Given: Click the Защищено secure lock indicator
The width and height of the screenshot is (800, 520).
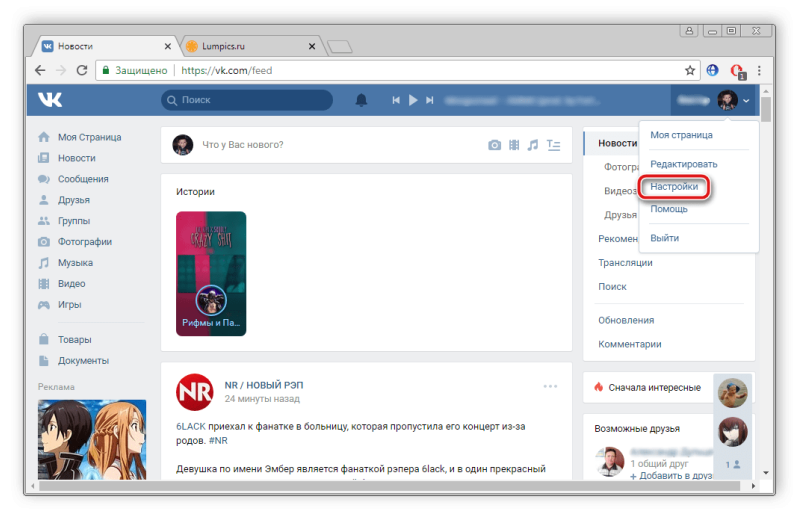Looking at the screenshot, I should [135, 70].
